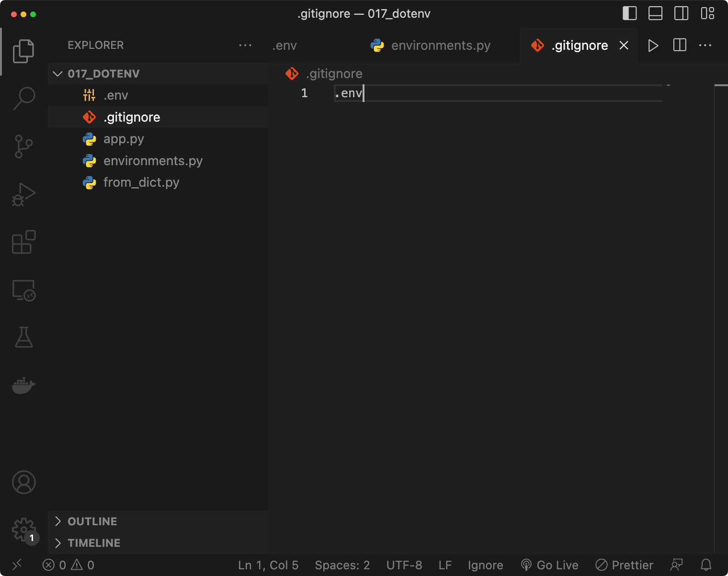Open the Remote Explorer view
Screen dimensions: 728x576
point(23,290)
